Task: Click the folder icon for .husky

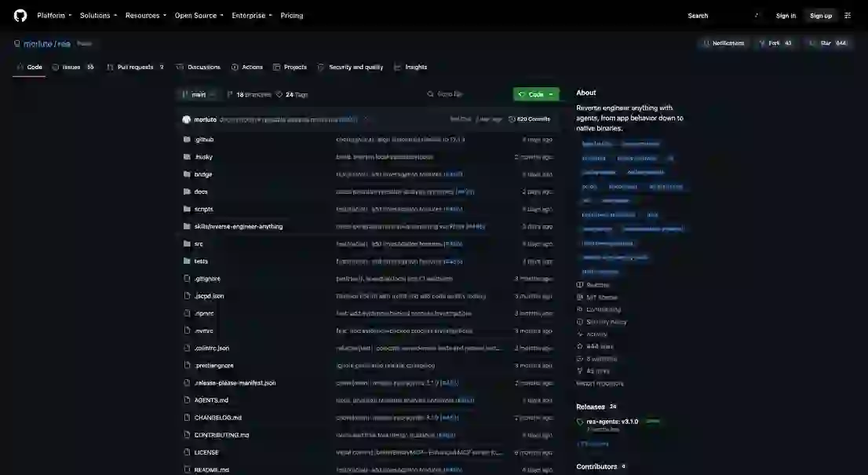Action: [x=187, y=157]
